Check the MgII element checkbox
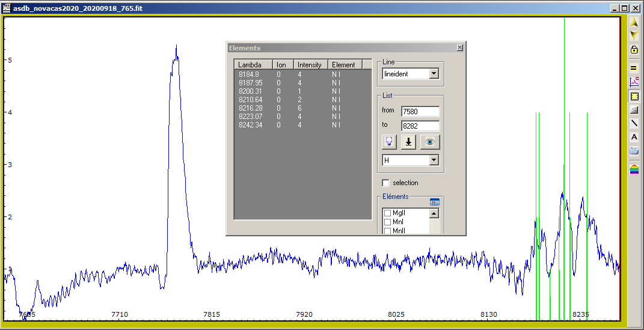The image size is (644, 330). pos(387,213)
